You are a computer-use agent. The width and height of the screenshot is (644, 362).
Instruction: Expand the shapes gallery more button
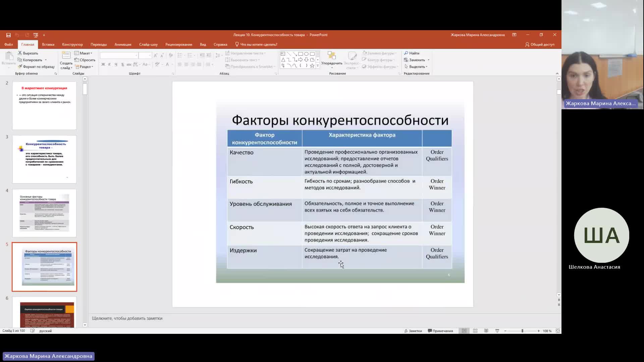tap(318, 66)
